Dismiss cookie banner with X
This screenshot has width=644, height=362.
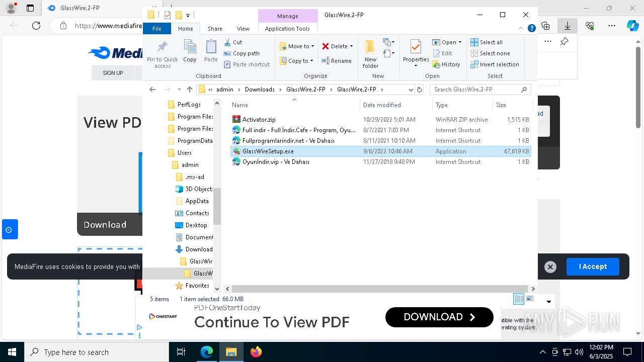[550, 267]
